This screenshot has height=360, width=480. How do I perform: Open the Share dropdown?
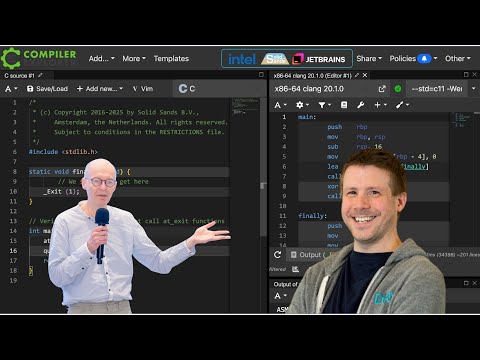[369, 59]
